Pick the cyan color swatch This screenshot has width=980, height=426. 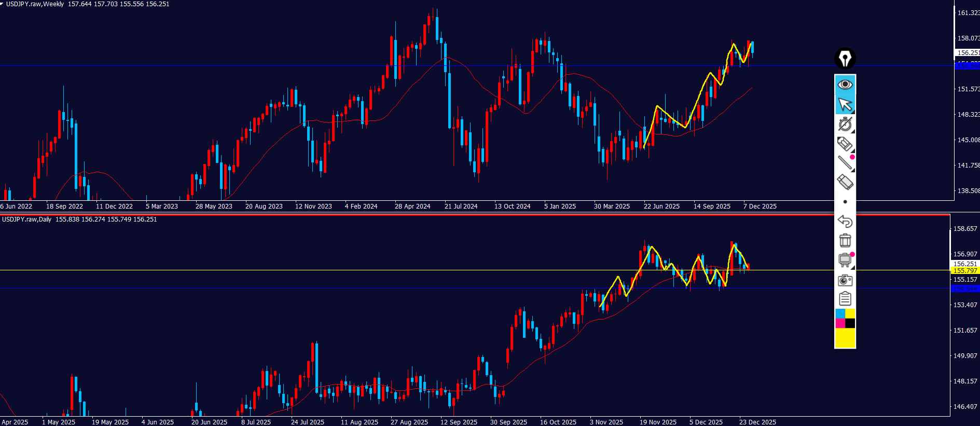click(x=840, y=314)
